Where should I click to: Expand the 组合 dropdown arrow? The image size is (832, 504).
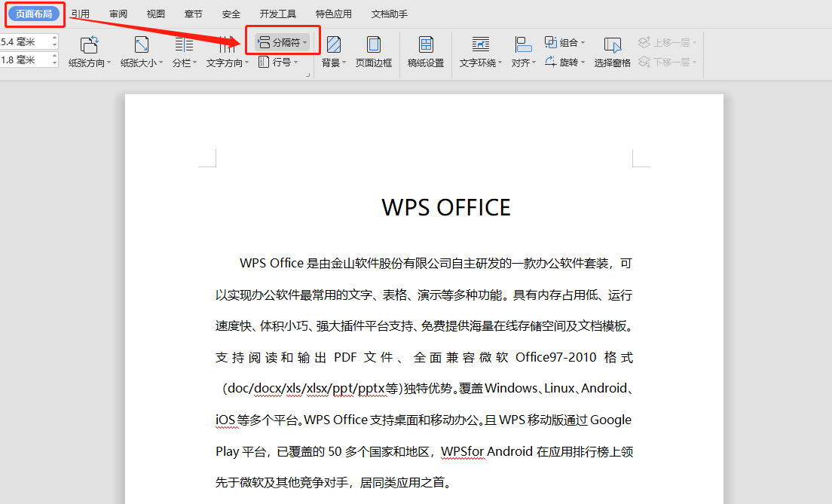[x=583, y=42]
